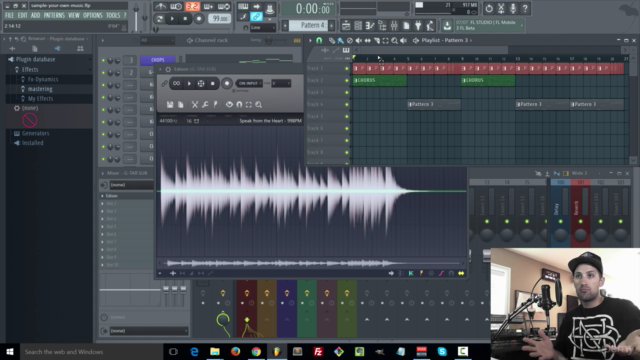Click the tempo field showing 99
Image resolution: width=640 pixels, height=360 pixels.
[219, 19]
